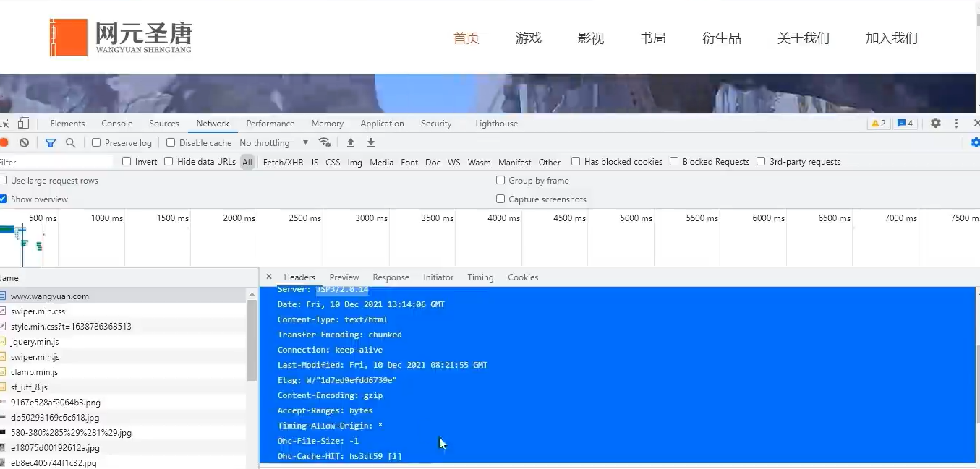
Task: Toggle the network filter funnel icon
Action: pyautogui.click(x=50, y=143)
